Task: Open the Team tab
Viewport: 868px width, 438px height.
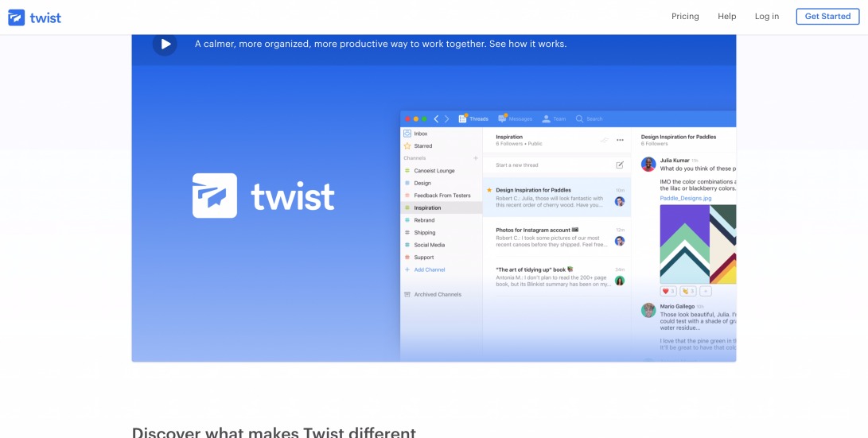Action: click(x=554, y=119)
